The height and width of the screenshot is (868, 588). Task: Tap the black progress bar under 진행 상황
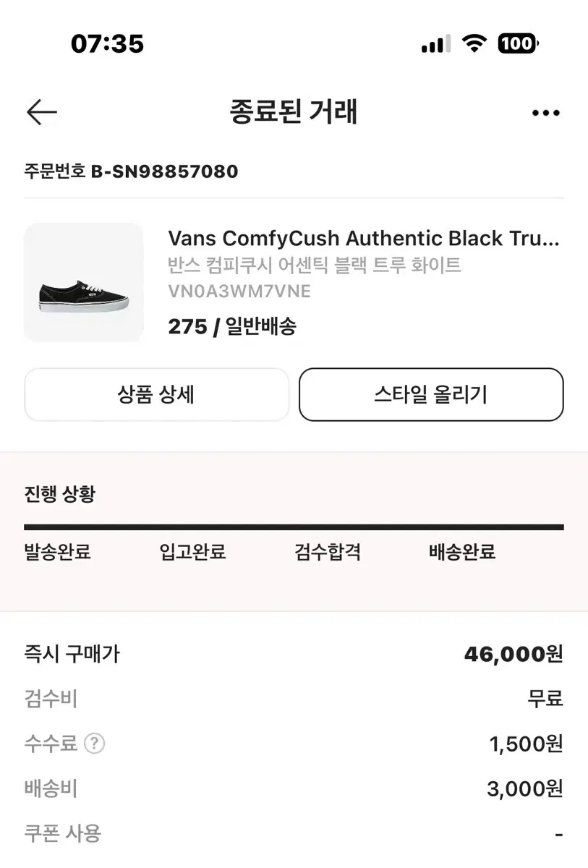[x=294, y=527]
